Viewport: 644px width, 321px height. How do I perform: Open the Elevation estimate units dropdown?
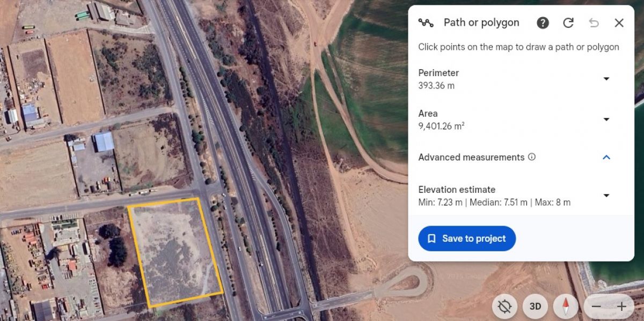(606, 196)
